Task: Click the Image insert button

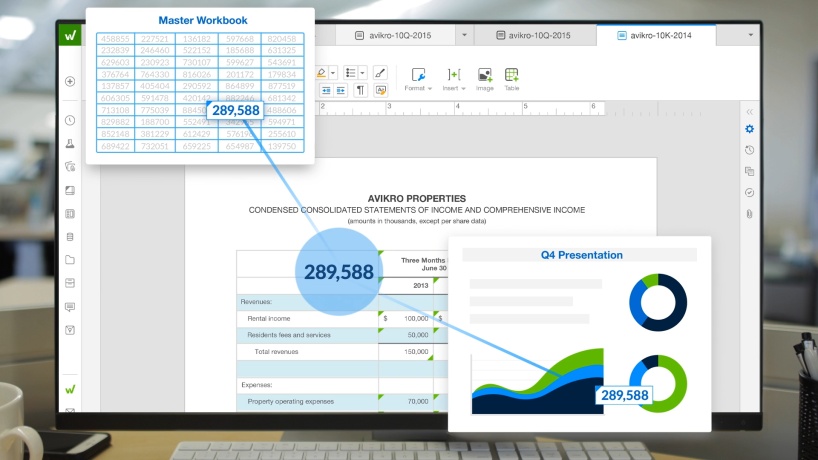Action: pos(485,79)
